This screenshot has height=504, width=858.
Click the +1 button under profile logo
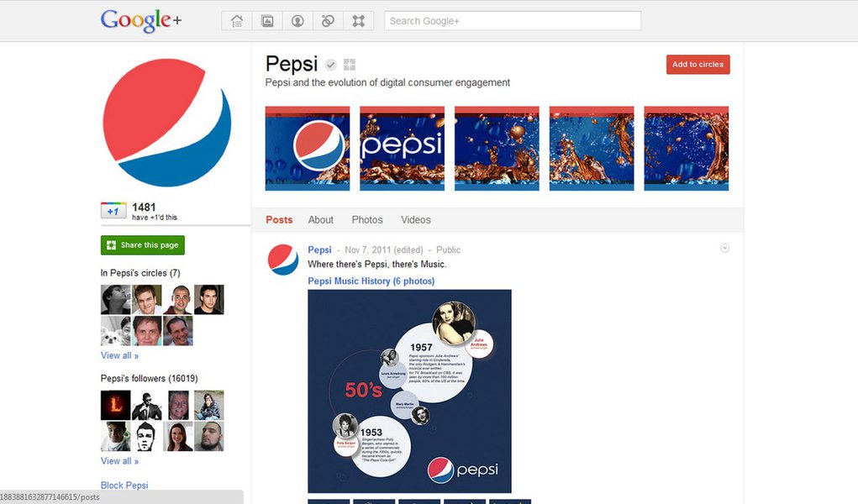pos(113,211)
